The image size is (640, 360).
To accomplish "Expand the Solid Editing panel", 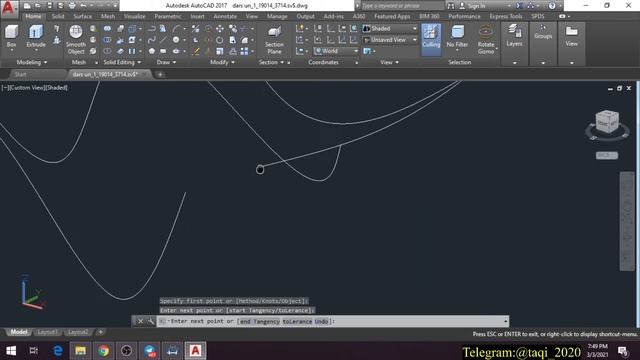I will (122, 62).
